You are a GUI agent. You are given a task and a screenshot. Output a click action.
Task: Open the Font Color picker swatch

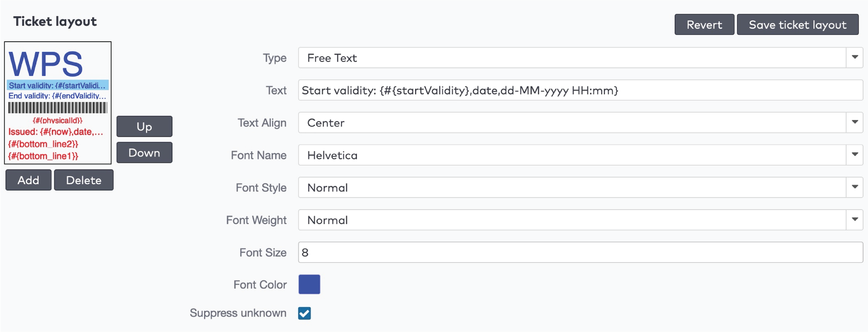pos(309,284)
